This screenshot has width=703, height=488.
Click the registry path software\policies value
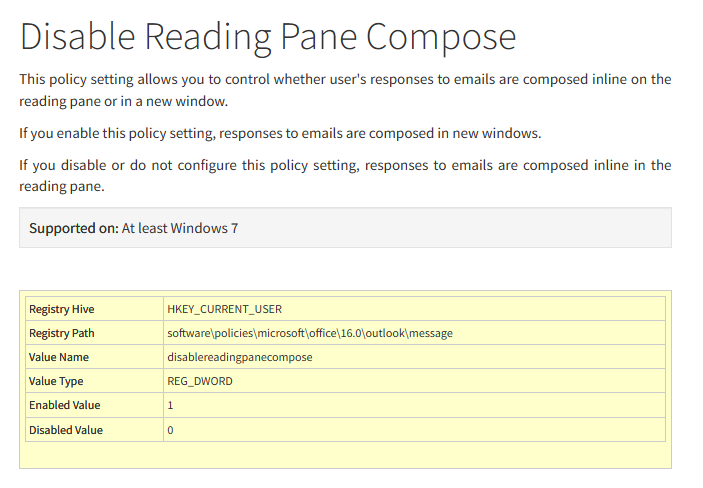click(x=310, y=333)
